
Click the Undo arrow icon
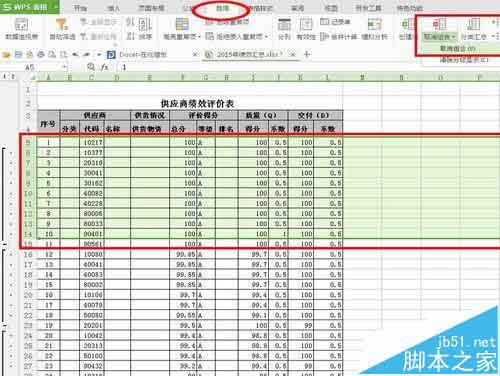[76, 54]
